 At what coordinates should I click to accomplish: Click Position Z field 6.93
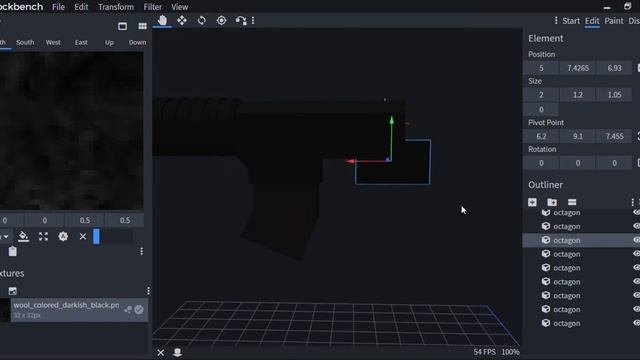[614, 68]
